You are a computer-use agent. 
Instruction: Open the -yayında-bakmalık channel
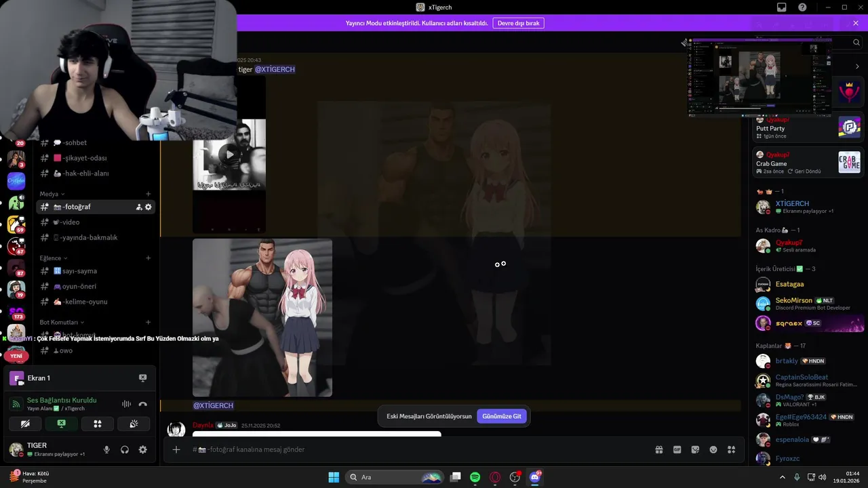click(x=96, y=238)
